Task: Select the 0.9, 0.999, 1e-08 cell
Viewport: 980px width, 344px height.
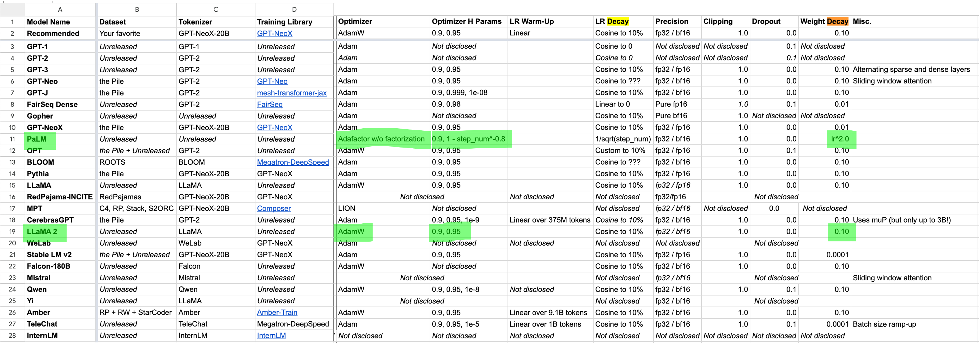Action: pyautogui.click(x=469, y=93)
